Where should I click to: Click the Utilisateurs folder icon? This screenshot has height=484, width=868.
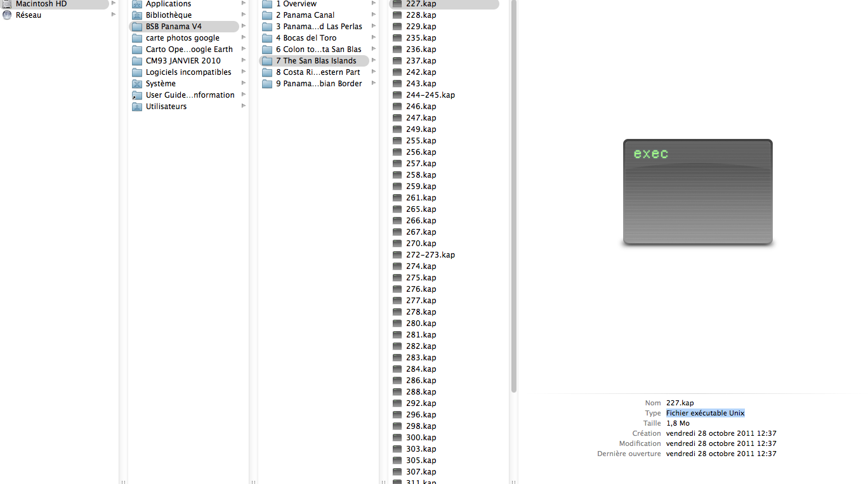tap(137, 107)
